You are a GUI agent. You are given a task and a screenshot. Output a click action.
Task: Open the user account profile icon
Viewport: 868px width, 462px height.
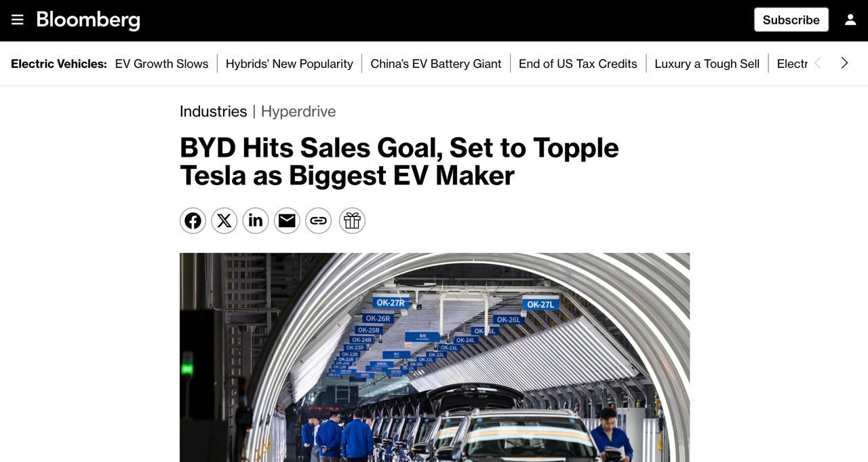(850, 20)
